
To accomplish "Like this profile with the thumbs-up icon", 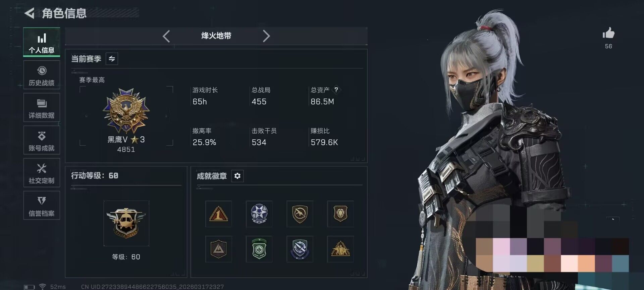I will pyautogui.click(x=608, y=33).
